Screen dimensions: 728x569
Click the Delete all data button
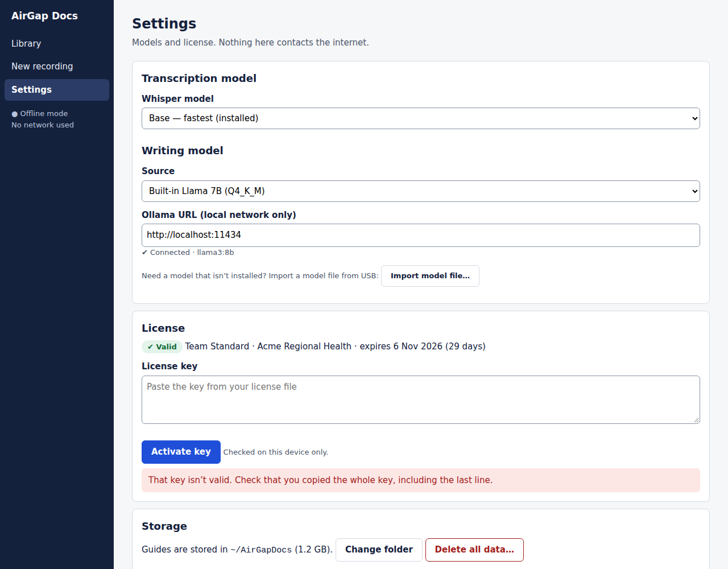[x=474, y=550]
